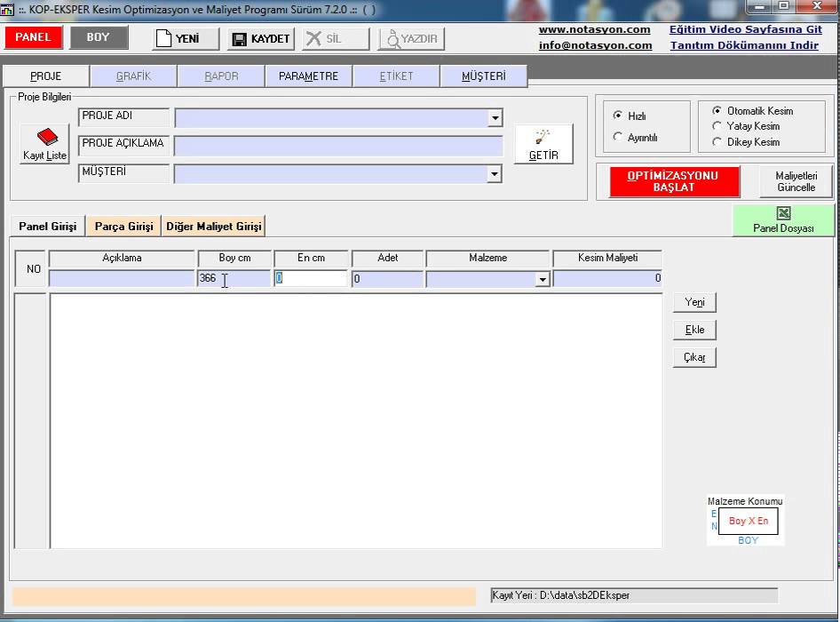
Task: Select the Diğer Maliyet Girişi sub-tab
Action: (214, 227)
